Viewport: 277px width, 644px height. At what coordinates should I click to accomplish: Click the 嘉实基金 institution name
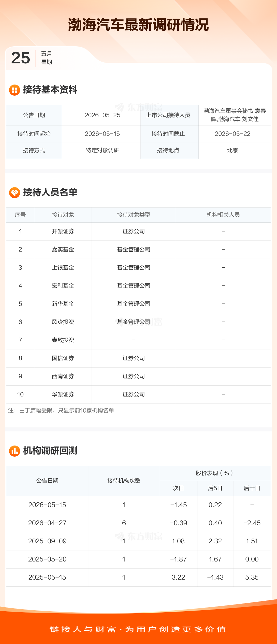pos(63,250)
